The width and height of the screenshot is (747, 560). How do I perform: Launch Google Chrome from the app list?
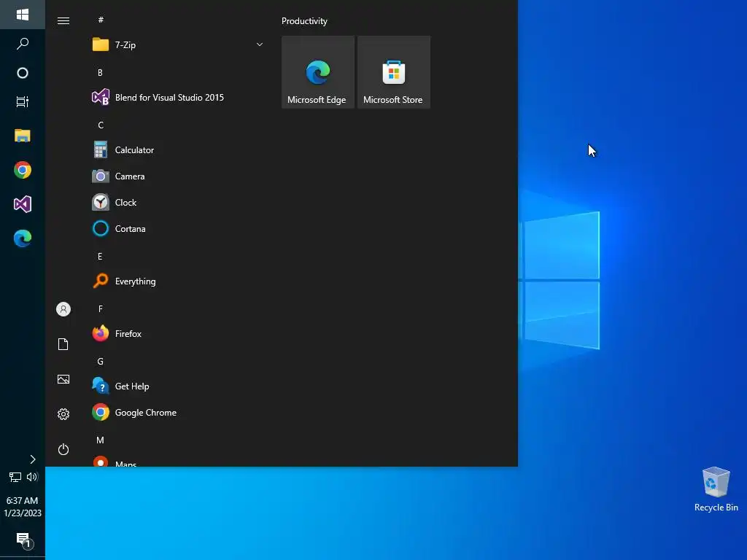click(178, 413)
